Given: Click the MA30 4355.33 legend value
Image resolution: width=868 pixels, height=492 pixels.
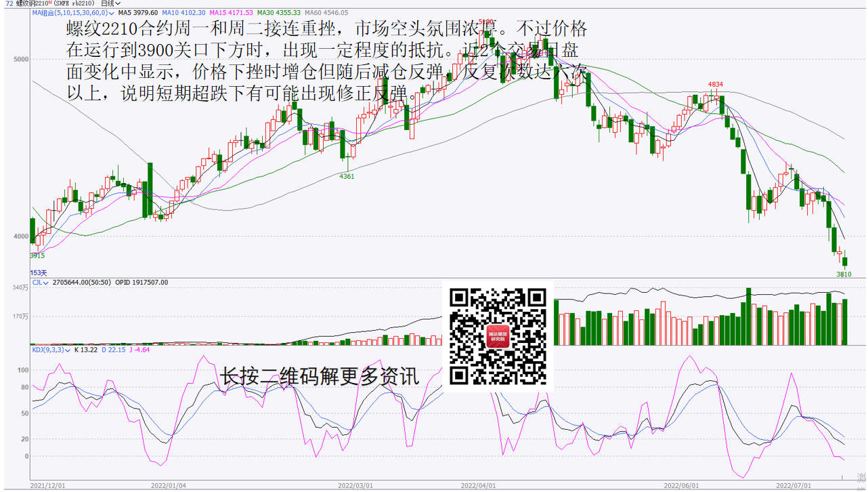Looking at the screenshot, I should pos(279,13).
